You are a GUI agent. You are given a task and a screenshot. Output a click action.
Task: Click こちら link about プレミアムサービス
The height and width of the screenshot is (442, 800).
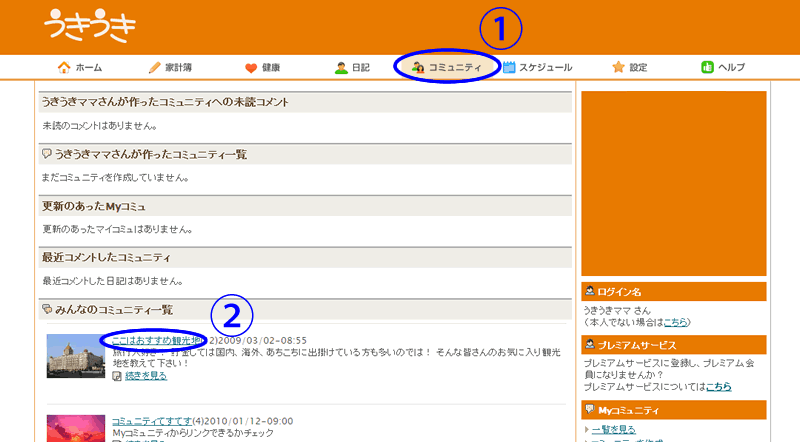point(718,387)
